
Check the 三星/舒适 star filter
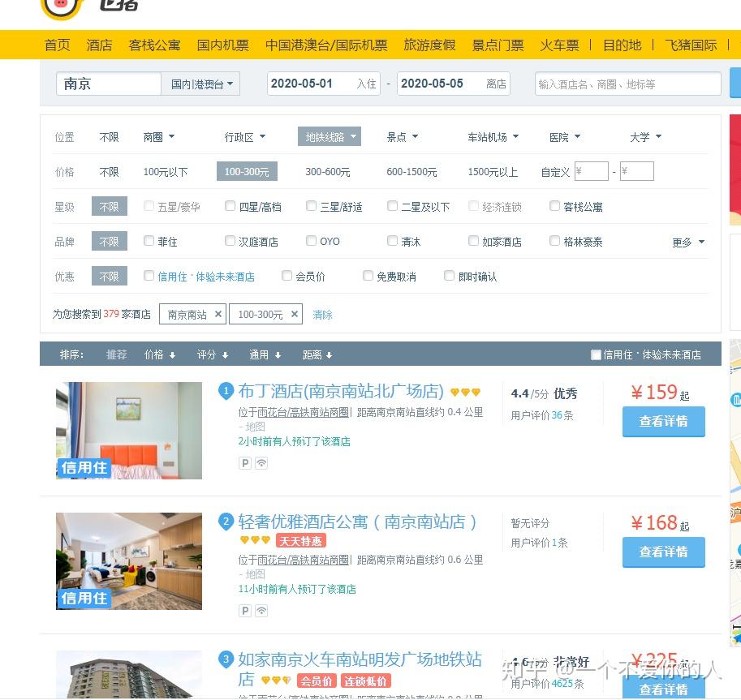pyautogui.click(x=312, y=206)
